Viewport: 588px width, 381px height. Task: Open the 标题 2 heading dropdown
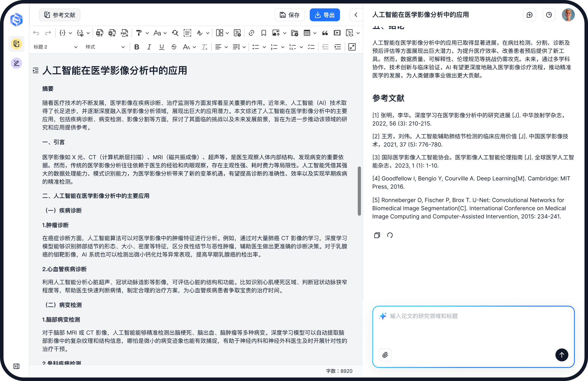click(56, 47)
